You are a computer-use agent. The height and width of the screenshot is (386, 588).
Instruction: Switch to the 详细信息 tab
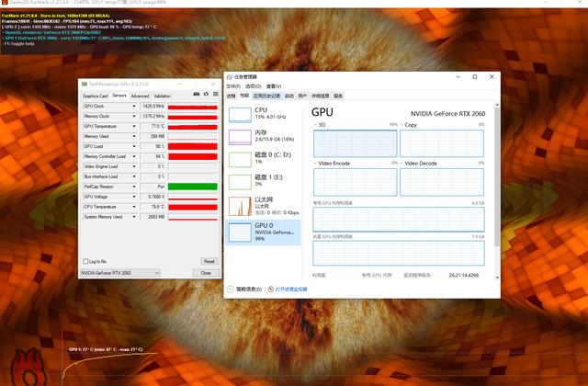[321, 96]
